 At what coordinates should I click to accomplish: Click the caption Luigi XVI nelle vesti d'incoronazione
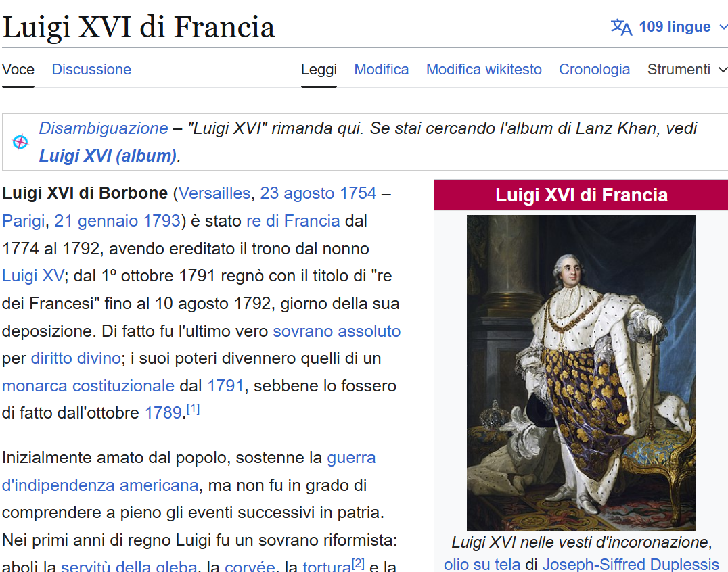pyautogui.click(x=581, y=542)
